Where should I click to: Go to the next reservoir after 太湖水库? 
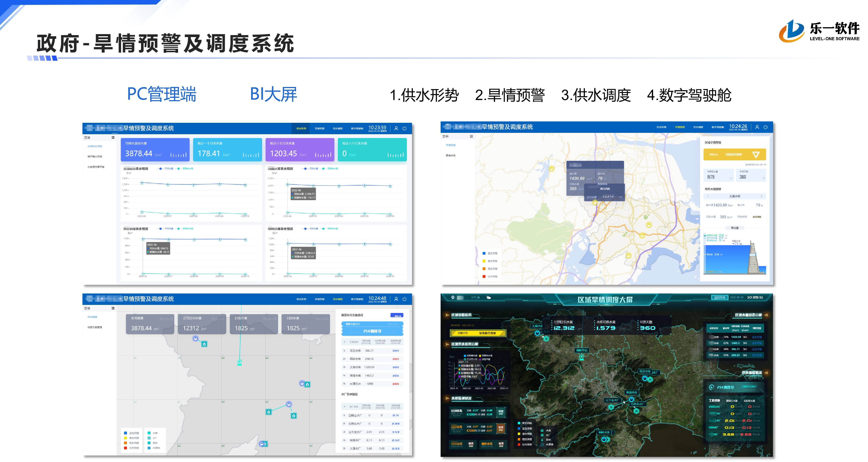pos(761,196)
